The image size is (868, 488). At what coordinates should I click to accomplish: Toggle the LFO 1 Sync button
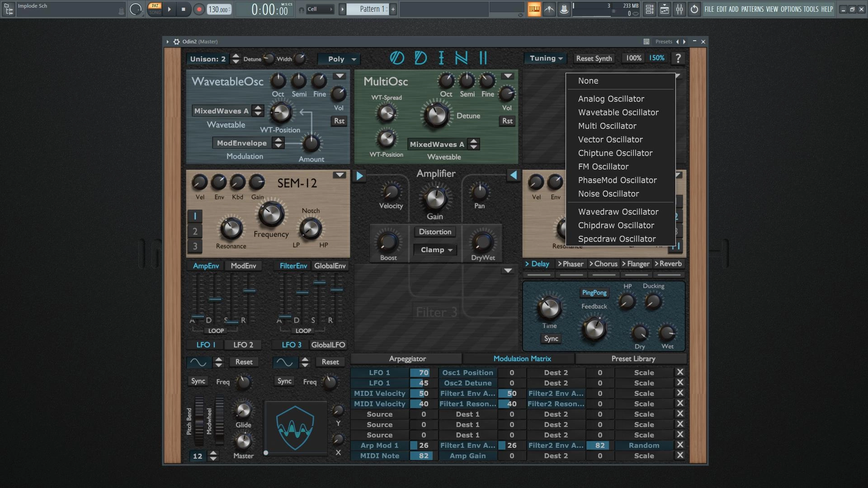click(x=198, y=381)
